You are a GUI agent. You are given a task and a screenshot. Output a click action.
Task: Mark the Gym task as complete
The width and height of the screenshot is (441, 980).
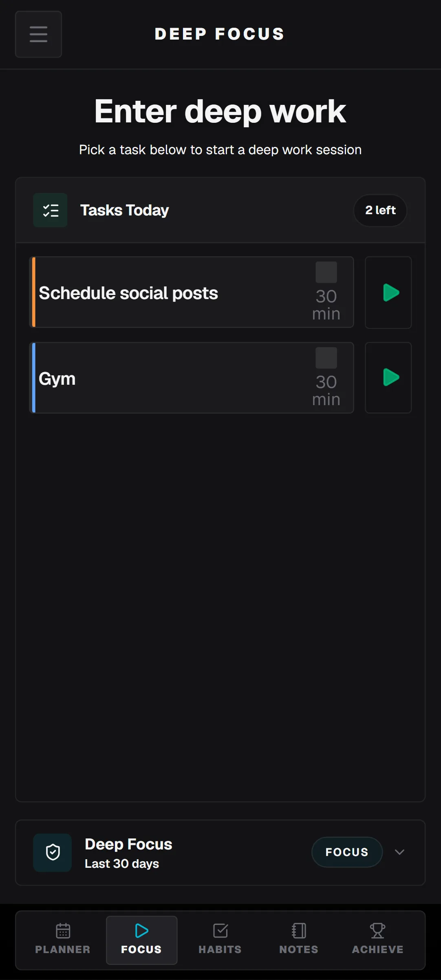coord(326,358)
